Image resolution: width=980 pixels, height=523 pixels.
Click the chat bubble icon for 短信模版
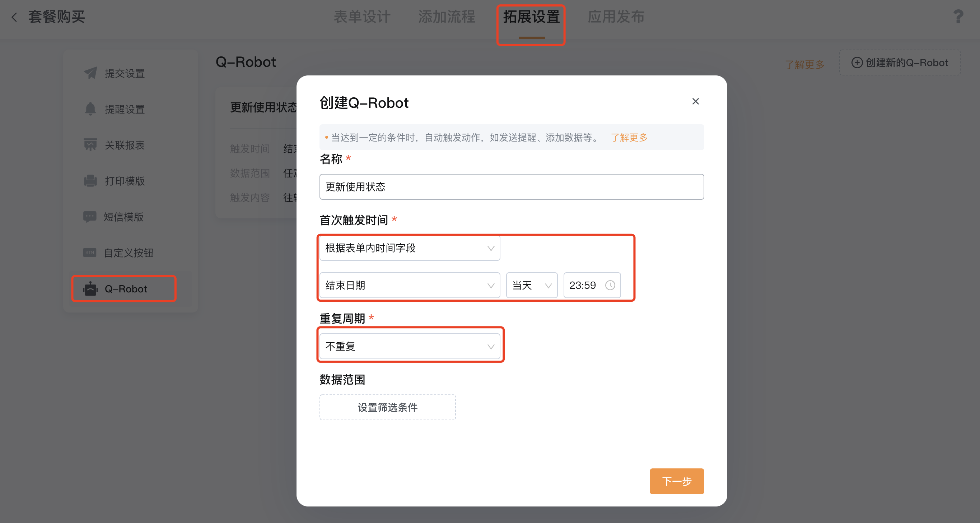tap(90, 217)
